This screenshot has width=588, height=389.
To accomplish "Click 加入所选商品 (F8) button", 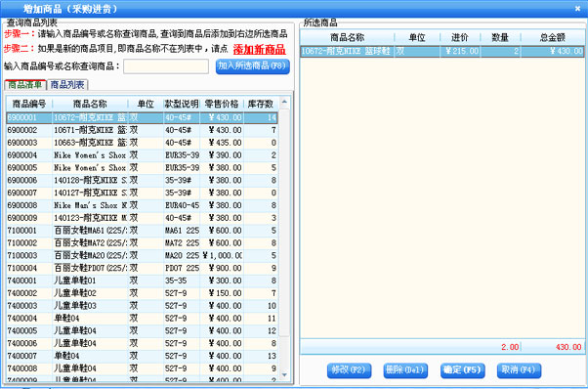I will tap(252, 66).
